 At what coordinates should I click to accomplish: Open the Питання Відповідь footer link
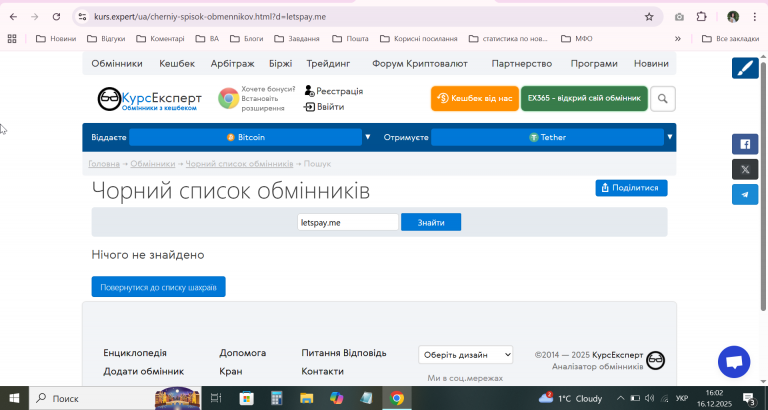tap(344, 353)
